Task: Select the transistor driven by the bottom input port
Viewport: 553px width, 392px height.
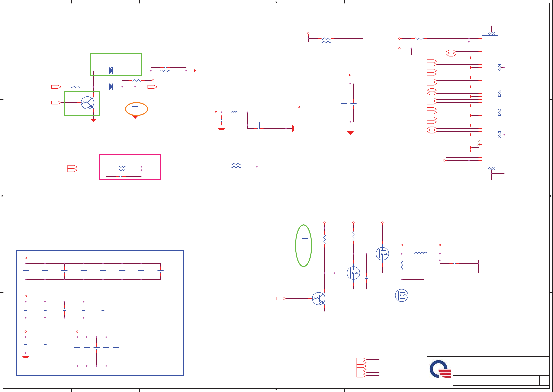Action: pyautogui.click(x=319, y=298)
